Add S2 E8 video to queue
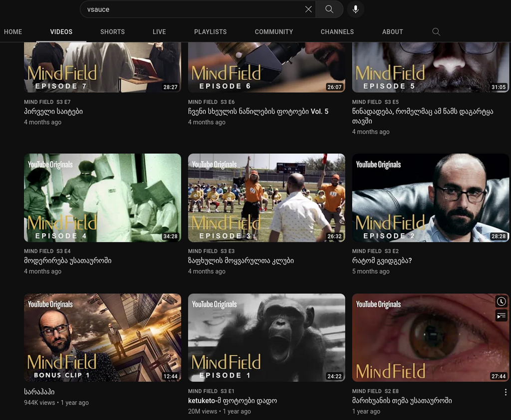This screenshot has height=420, width=511. [501, 315]
